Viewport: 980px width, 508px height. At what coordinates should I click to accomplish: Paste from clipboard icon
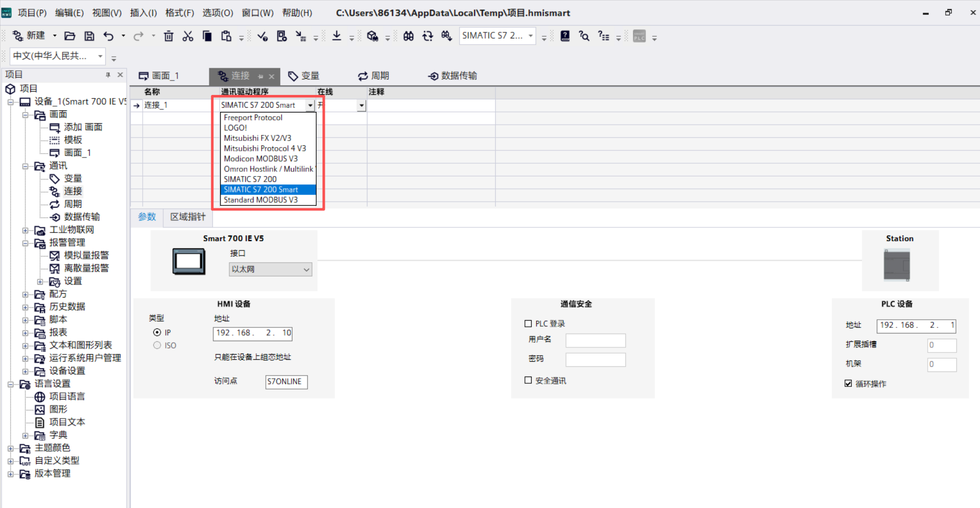tap(226, 36)
